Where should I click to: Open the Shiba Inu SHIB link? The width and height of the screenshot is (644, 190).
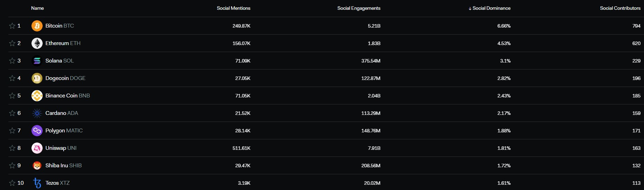(63, 166)
